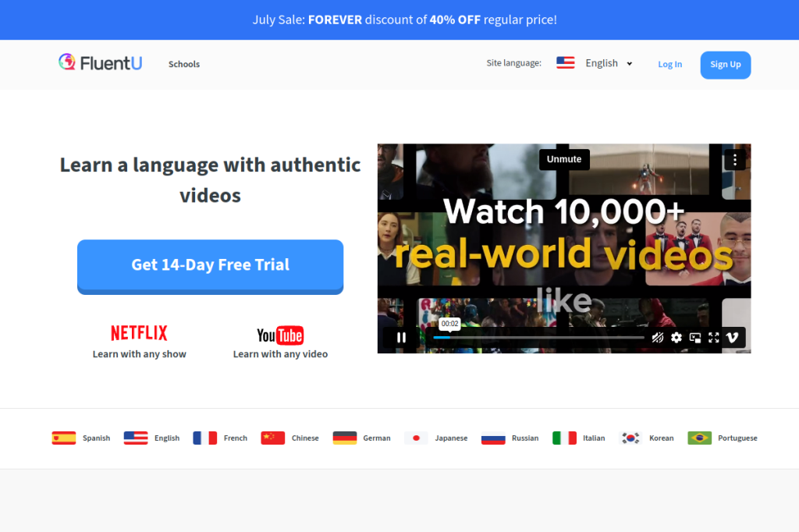Unmute the promo video
Viewport: 799px width, 532px height.
564,159
